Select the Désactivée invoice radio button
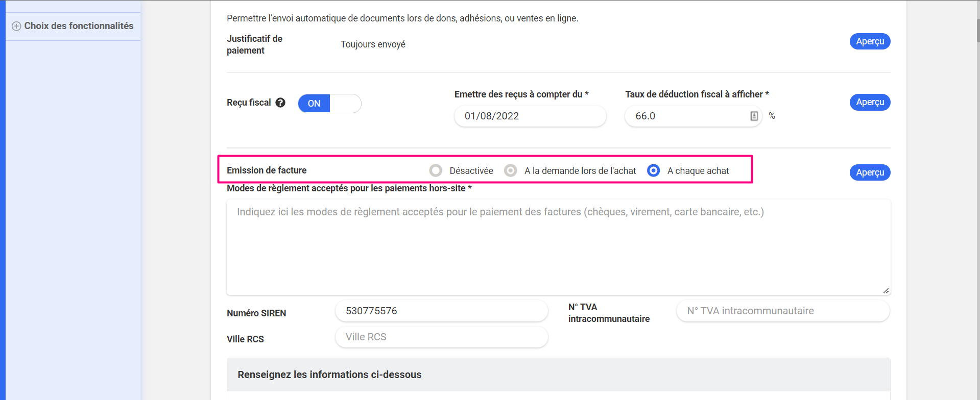The width and height of the screenshot is (980, 400). (x=436, y=170)
